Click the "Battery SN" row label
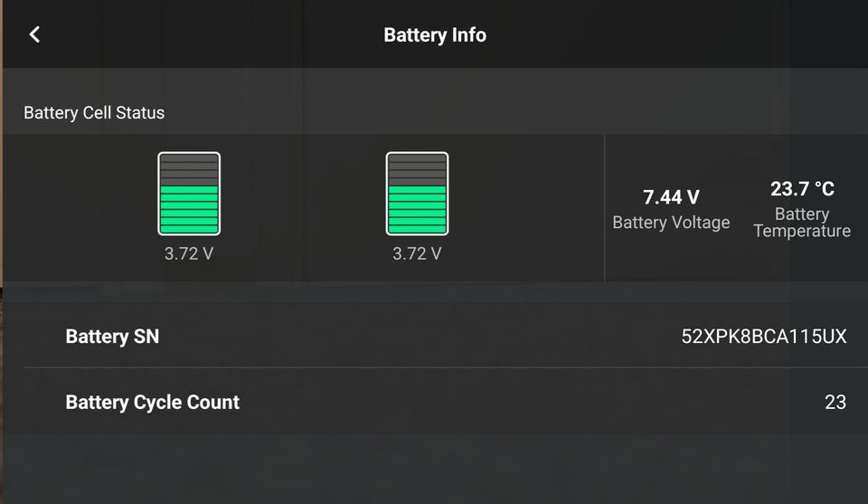This screenshot has width=868, height=504. click(x=112, y=337)
